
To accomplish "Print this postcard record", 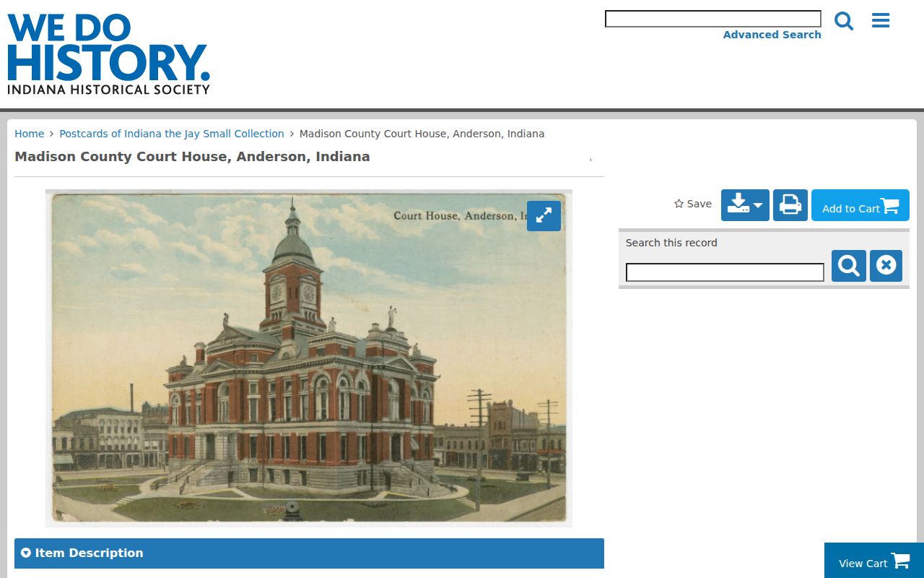I will [790, 205].
